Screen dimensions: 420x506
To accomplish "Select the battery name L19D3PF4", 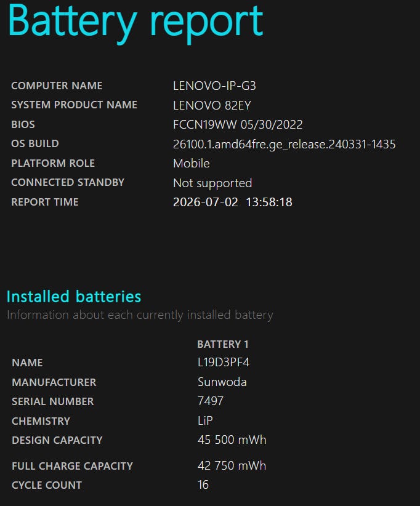I will pos(224,363).
